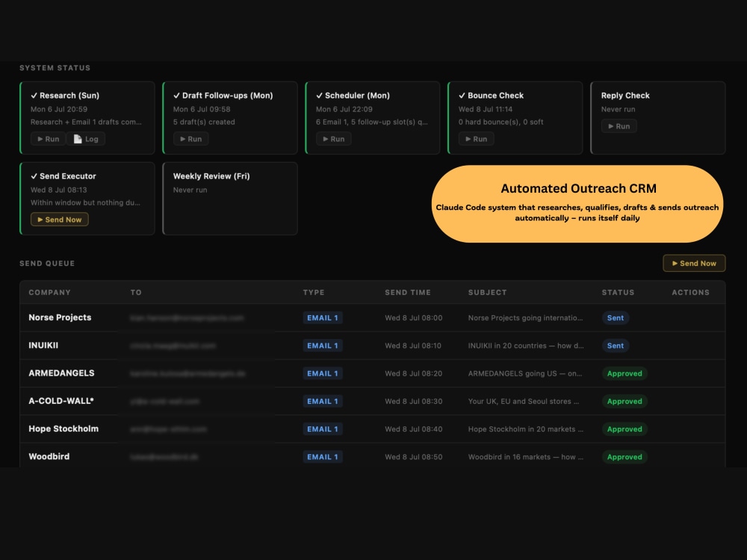Select the Woodbird company name
The width and height of the screenshot is (747, 560).
49,457
